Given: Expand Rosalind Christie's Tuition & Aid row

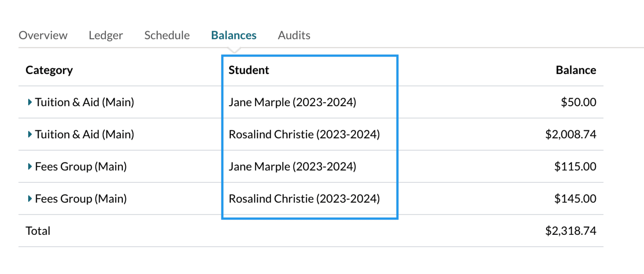Looking at the screenshot, I should coord(30,134).
